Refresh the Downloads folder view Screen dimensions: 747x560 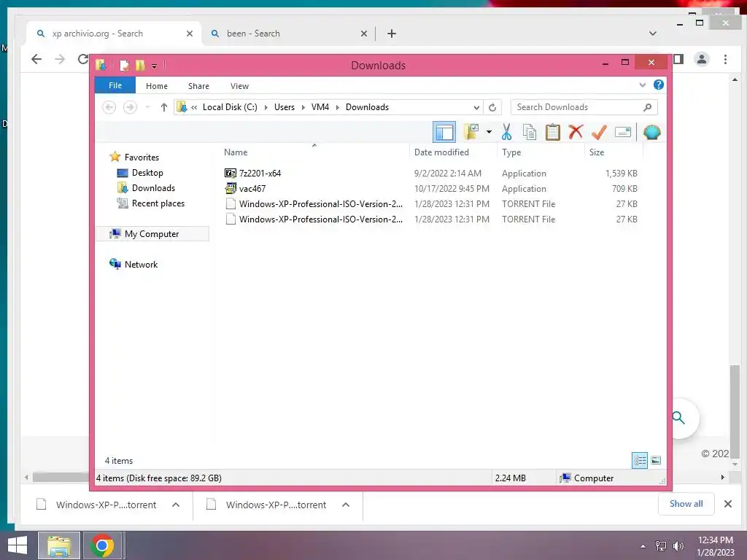[x=492, y=107]
